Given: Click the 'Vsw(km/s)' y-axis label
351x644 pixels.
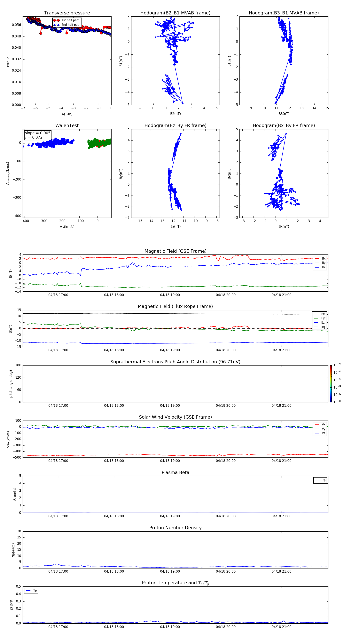Looking at the screenshot, I should click(8, 439).
